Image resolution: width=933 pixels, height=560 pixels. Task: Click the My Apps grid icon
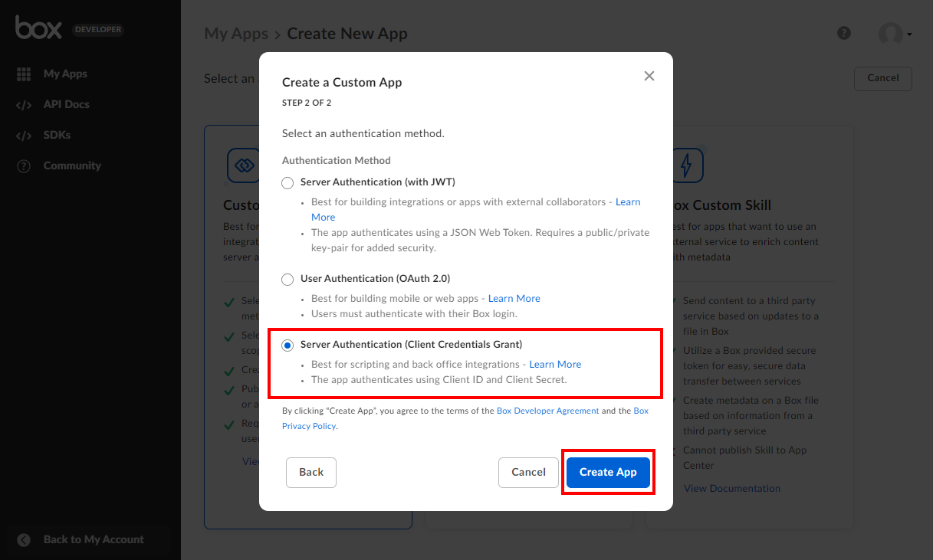(x=24, y=74)
